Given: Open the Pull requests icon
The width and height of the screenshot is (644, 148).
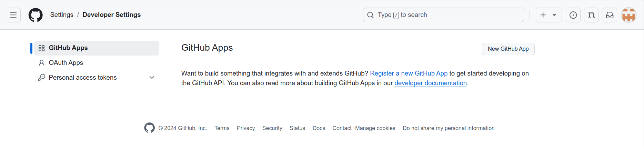Looking at the screenshot, I should (591, 15).
